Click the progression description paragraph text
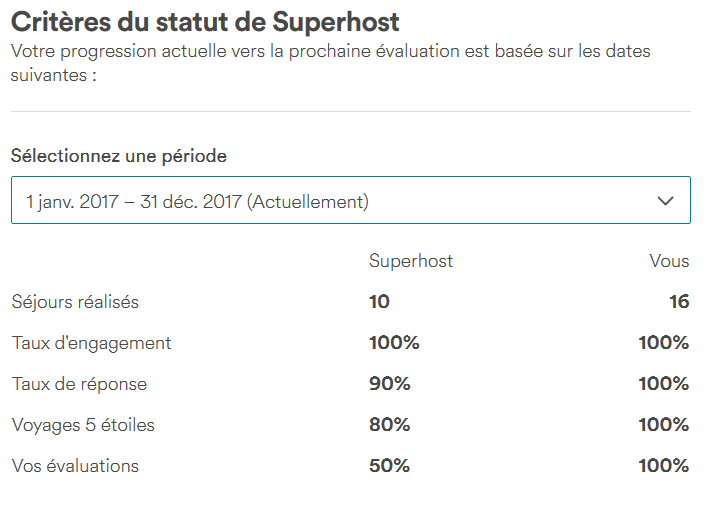Viewport: 709px width, 513px height. coord(331,63)
